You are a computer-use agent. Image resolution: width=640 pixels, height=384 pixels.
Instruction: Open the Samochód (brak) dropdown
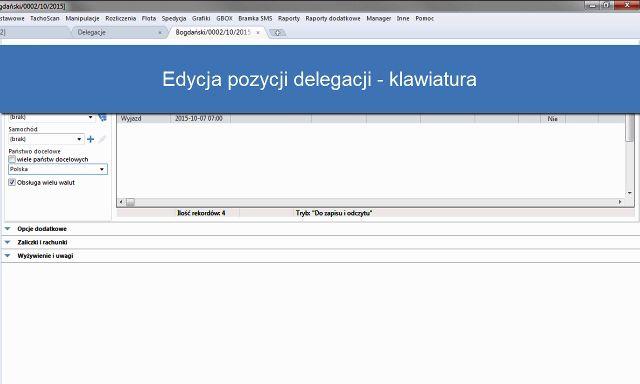tap(79, 139)
